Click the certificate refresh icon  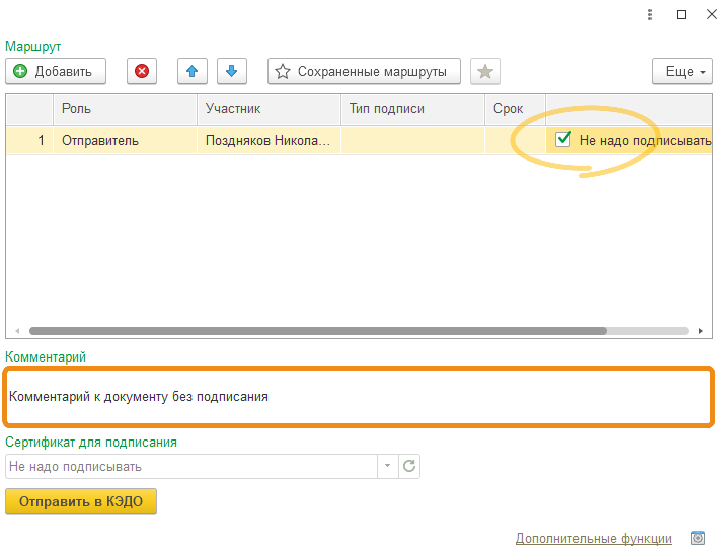point(409,466)
